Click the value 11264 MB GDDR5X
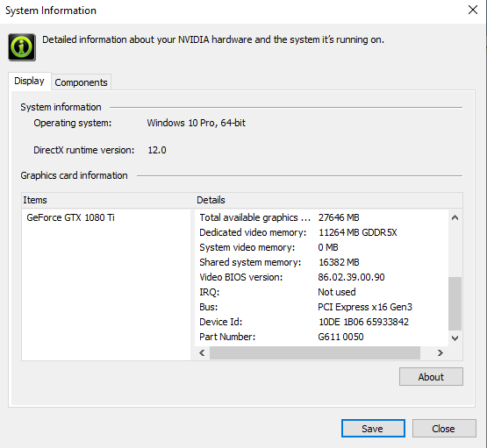 tap(357, 232)
